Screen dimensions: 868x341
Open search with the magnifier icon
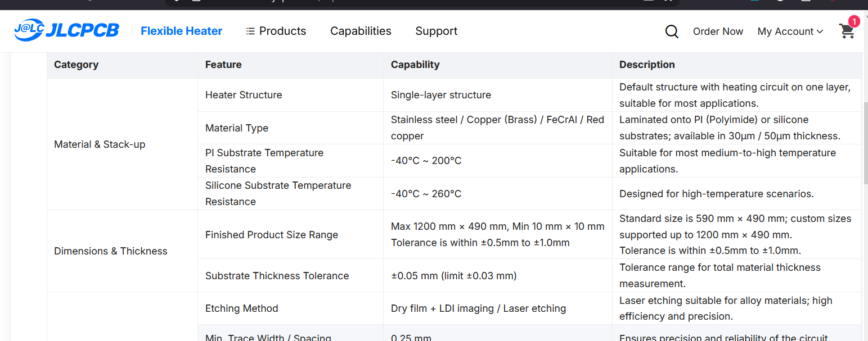point(671,31)
